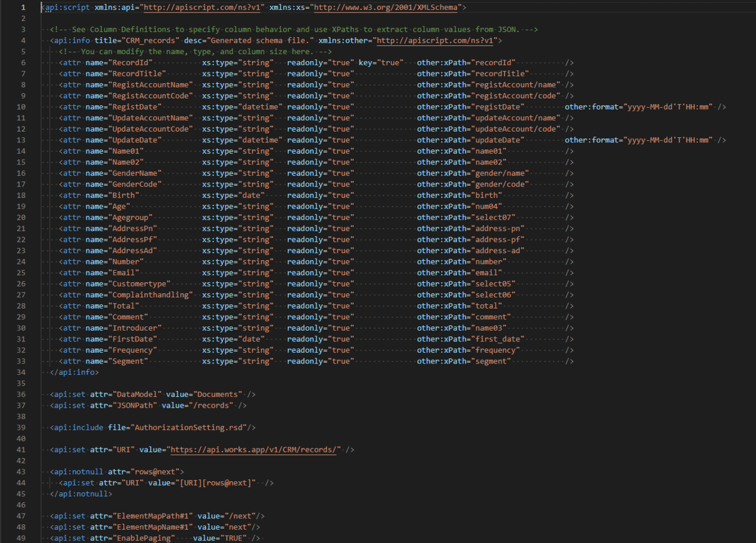Click line number 39 in the gutter
Screen dimensions: 756x543
coord(22,427)
